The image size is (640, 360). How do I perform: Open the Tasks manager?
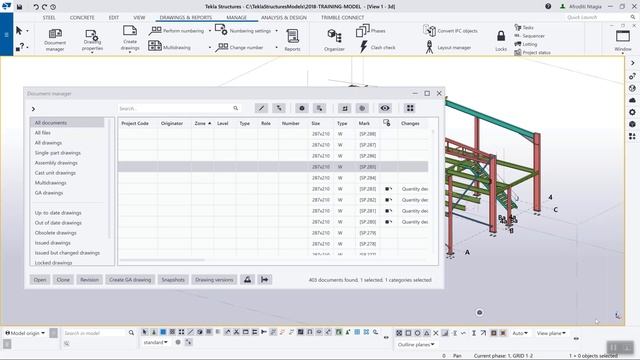coord(524,27)
